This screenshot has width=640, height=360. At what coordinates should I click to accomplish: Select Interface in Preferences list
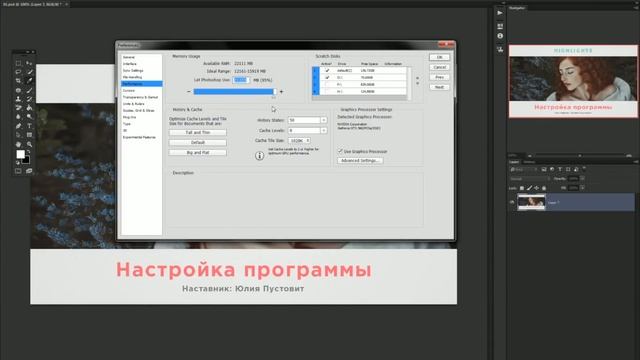point(130,64)
